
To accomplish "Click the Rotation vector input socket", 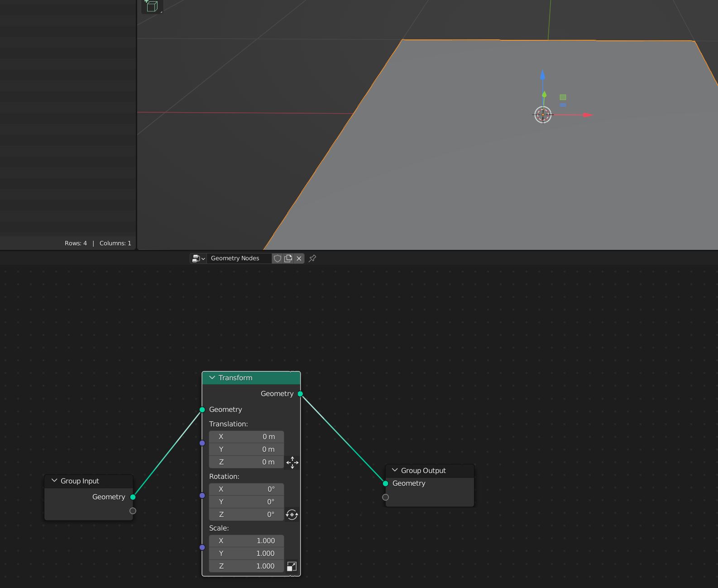I will (202, 496).
